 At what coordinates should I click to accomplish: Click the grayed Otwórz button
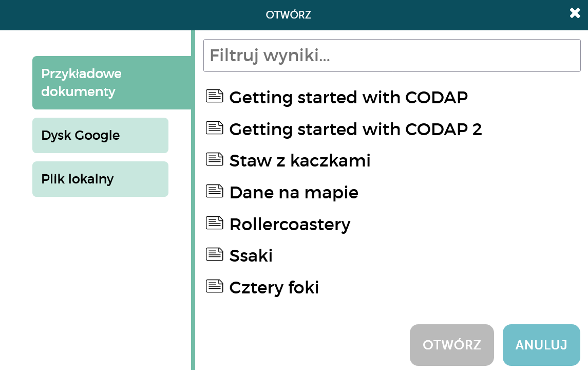point(451,345)
